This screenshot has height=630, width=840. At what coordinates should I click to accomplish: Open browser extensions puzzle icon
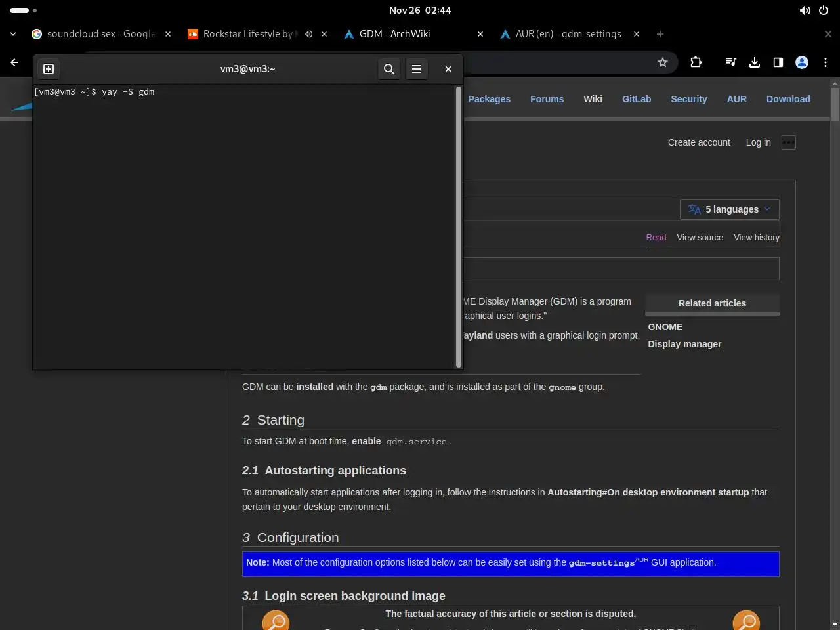click(696, 62)
